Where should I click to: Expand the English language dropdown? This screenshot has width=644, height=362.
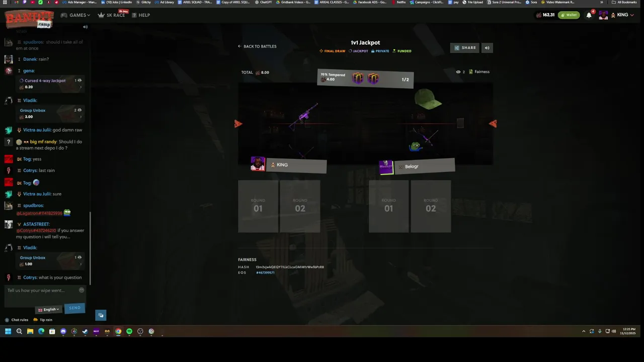(x=49, y=309)
